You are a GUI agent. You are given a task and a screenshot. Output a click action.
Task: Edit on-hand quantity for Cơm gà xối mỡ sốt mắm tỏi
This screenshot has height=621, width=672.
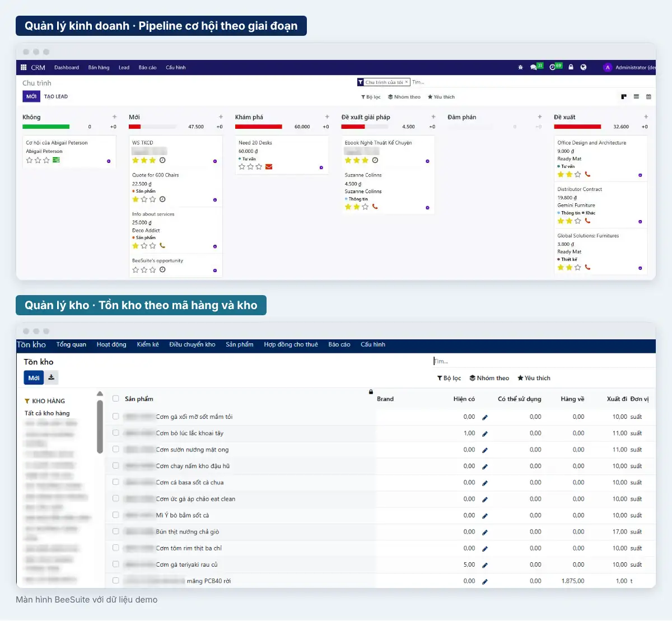[x=485, y=417]
